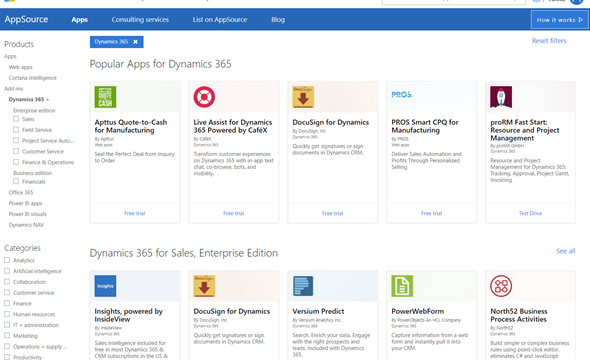Click the AppSource home logo text
590x360 pixels.
[x=26, y=20]
